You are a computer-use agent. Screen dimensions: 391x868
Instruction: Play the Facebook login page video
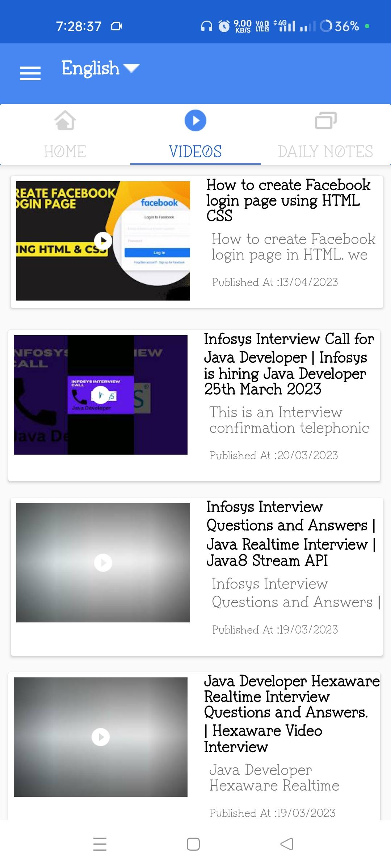click(x=103, y=241)
